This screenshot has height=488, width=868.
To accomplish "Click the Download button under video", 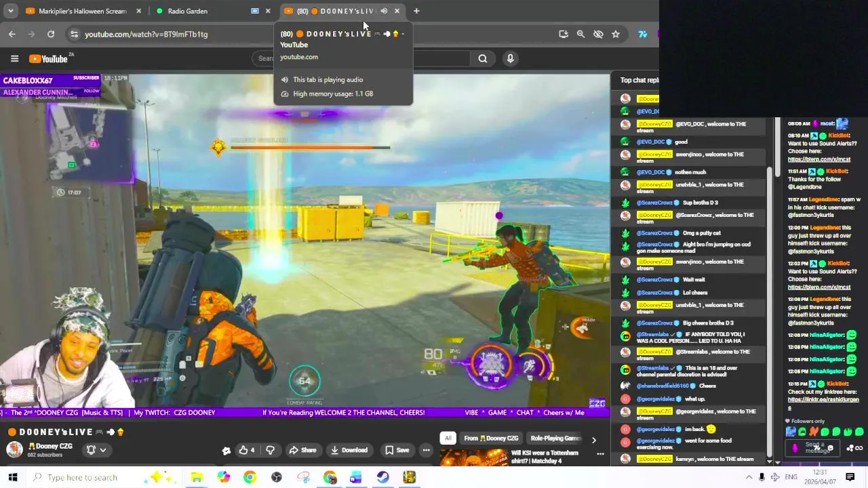I will pyautogui.click(x=349, y=450).
